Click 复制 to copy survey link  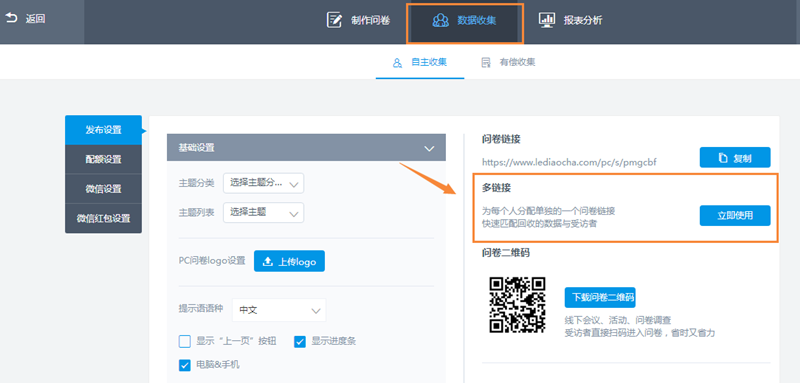[735, 158]
